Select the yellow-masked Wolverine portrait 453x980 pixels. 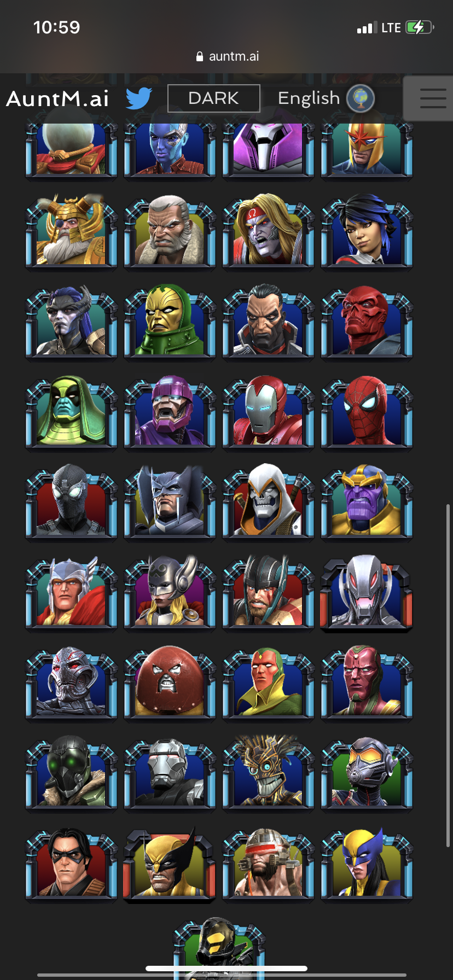pos(170,864)
